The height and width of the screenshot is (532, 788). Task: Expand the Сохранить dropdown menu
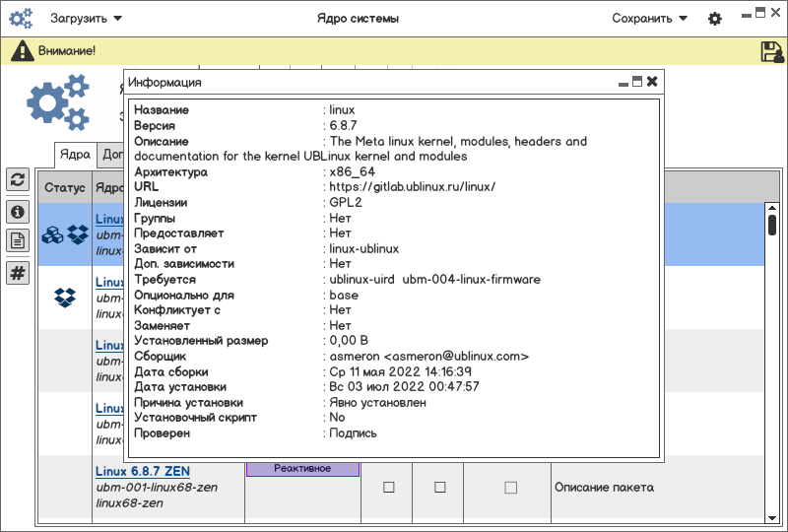(x=649, y=18)
